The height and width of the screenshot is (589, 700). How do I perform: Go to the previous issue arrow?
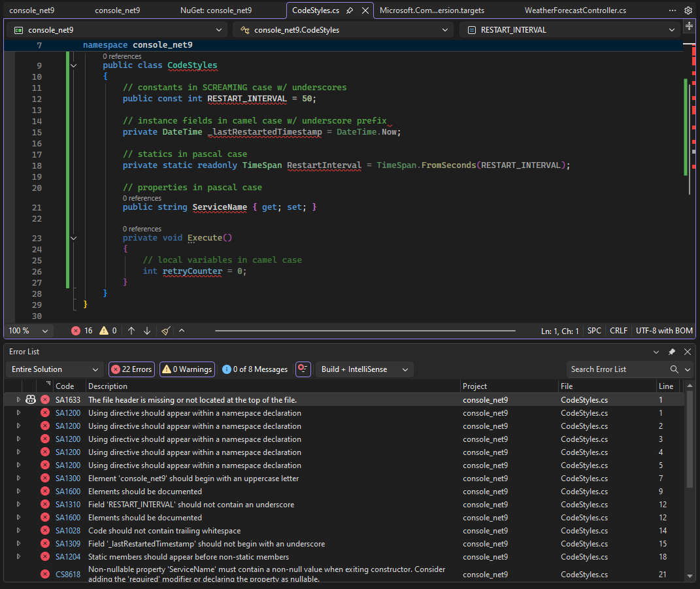click(x=131, y=331)
